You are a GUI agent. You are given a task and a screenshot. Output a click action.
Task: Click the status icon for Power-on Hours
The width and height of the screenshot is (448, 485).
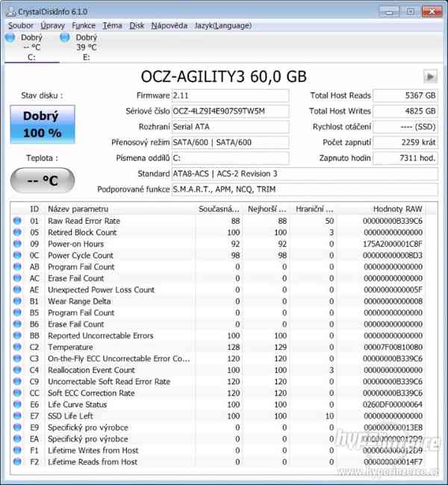(17, 244)
